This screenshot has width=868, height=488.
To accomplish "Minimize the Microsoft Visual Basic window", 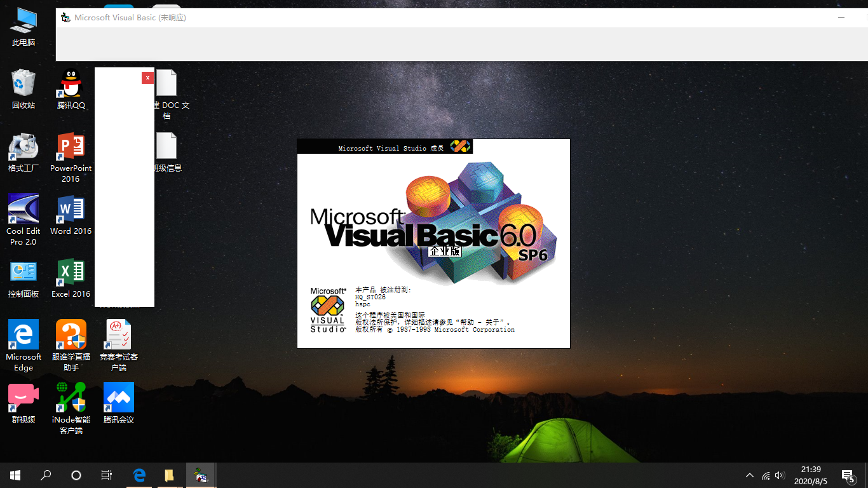I will [x=841, y=18].
